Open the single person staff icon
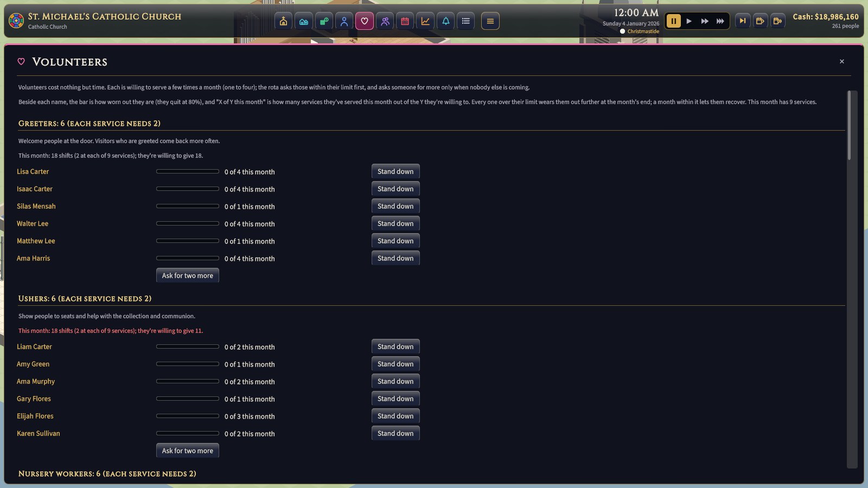 344,21
